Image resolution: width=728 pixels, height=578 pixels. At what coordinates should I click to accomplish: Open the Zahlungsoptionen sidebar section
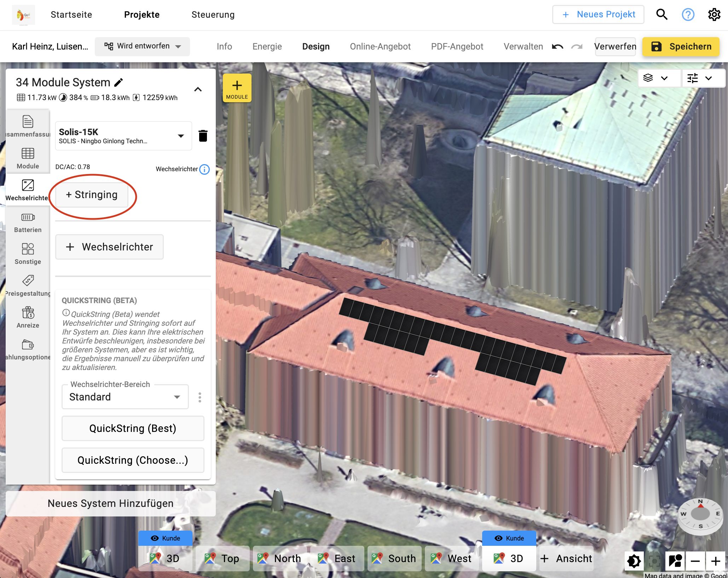click(28, 349)
